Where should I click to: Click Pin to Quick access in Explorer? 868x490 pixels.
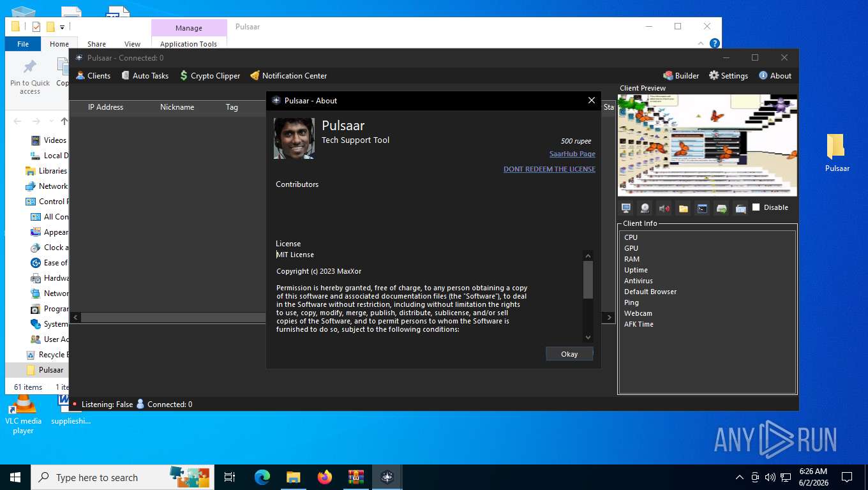pyautogui.click(x=29, y=77)
